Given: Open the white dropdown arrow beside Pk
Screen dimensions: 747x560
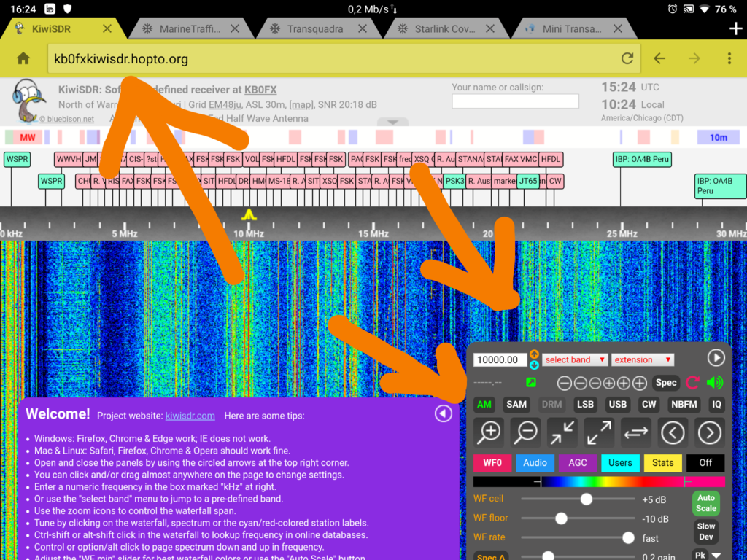Looking at the screenshot, I should 716,555.
